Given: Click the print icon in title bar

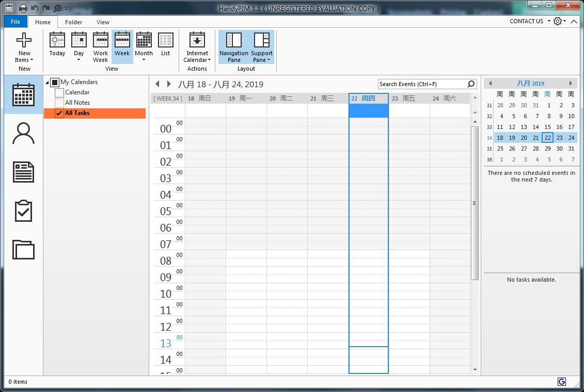Looking at the screenshot, I should 23,8.
